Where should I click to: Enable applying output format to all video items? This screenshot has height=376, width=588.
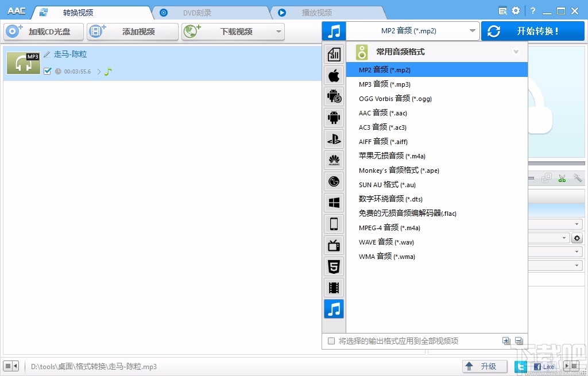click(331, 340)
